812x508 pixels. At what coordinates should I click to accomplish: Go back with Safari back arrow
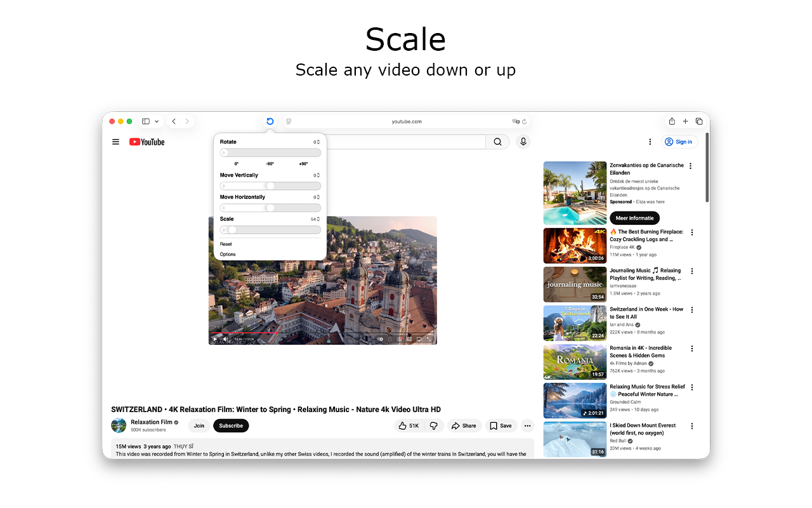(174, 121)
